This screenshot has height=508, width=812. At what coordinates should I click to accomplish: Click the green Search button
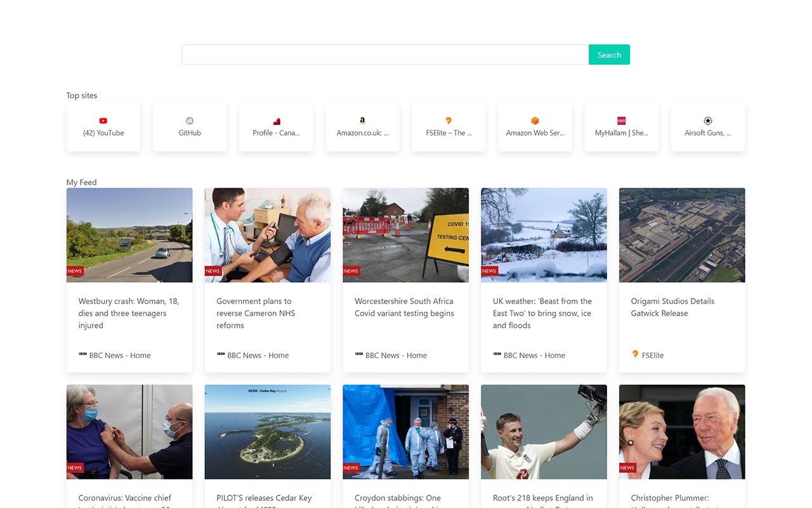pos(609,55)
